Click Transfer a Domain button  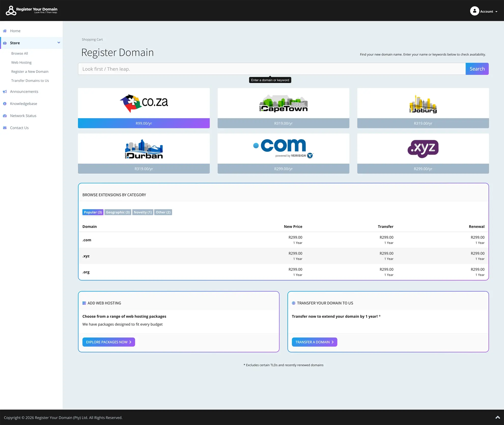314,342
